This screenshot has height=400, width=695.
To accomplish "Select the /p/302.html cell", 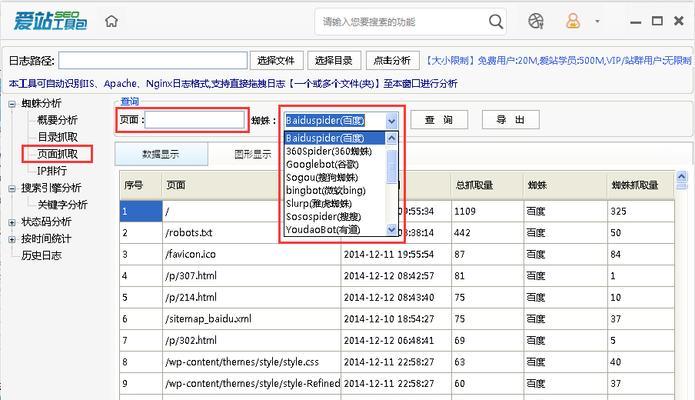I will click(252, 340).
